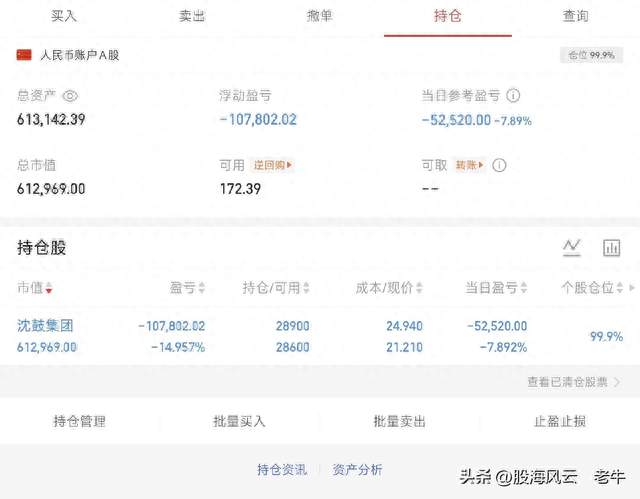This screenshot has height=499, width=640.
Task: Sort holdings by 盈亏 column
Action: click(187, 288)
